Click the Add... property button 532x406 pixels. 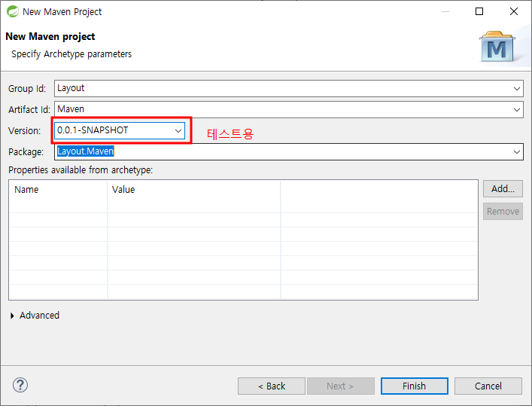[x=503, y=188]
